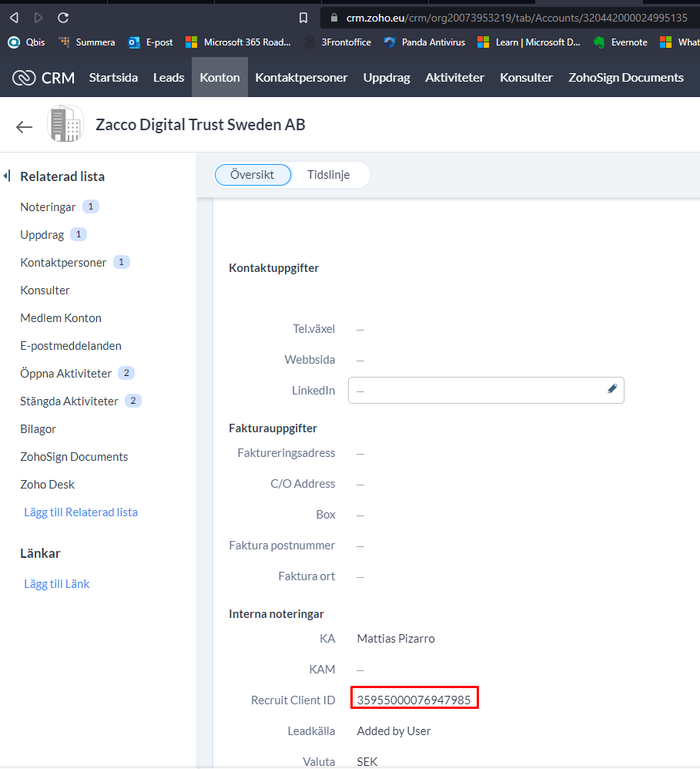Viewport: 700px width, 769px height.
Task: Open the Leads tab
Action: (169, 77)
